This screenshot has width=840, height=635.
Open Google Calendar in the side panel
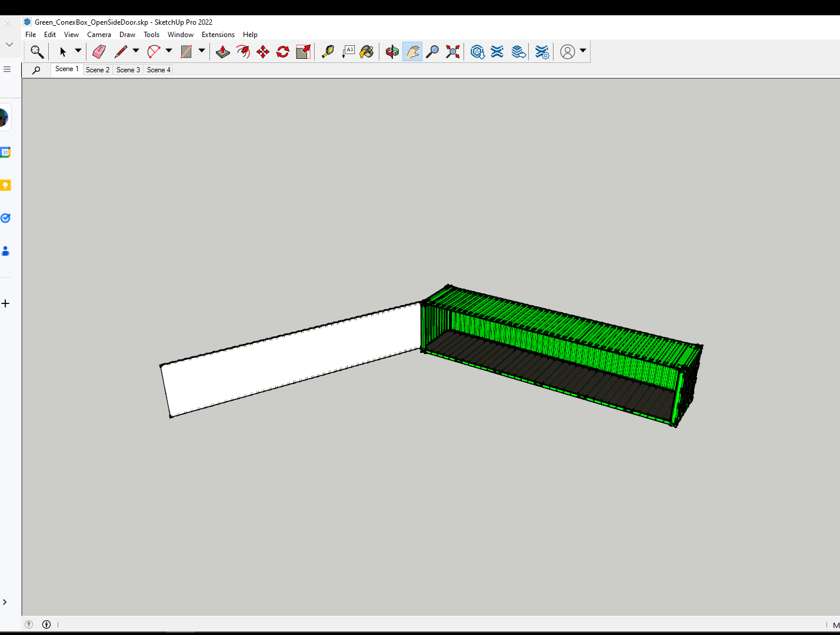click(5, 152)
